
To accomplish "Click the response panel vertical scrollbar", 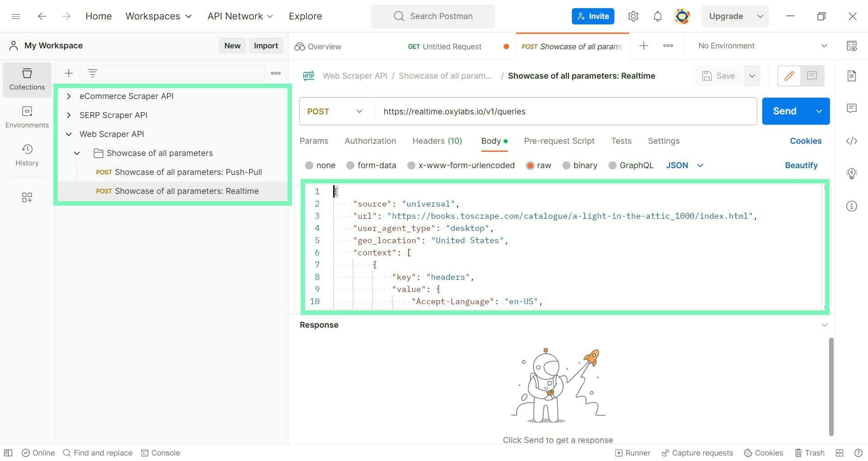I will coord(831,387).
